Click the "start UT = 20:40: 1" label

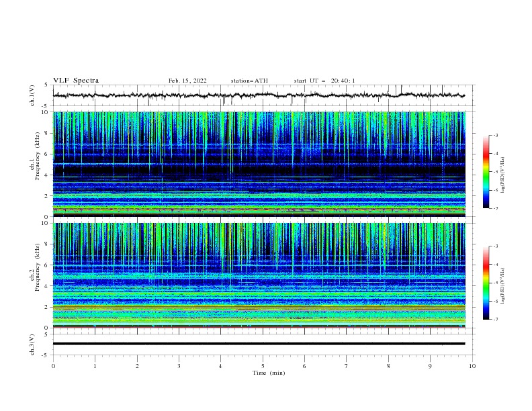point(324,81)
